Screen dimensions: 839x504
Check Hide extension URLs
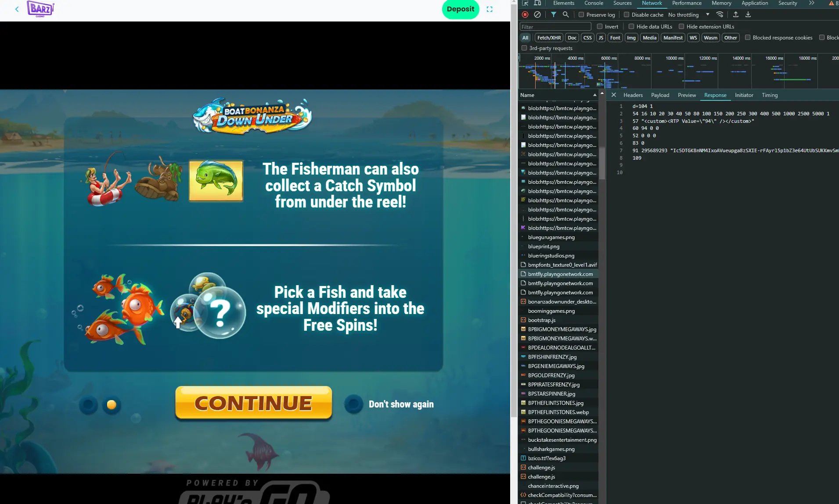click(681, 26)
